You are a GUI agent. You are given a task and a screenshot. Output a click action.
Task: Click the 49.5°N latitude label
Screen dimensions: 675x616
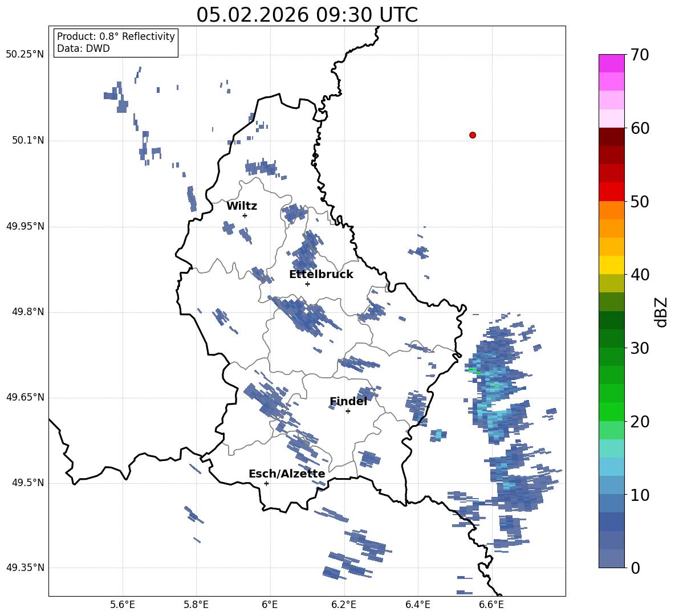click(29, 483)
